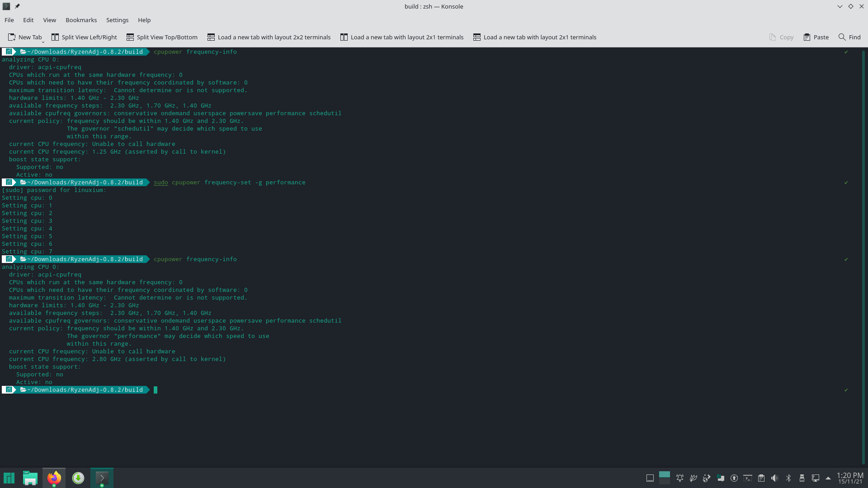Open the Settings menu

pos(117,20)
